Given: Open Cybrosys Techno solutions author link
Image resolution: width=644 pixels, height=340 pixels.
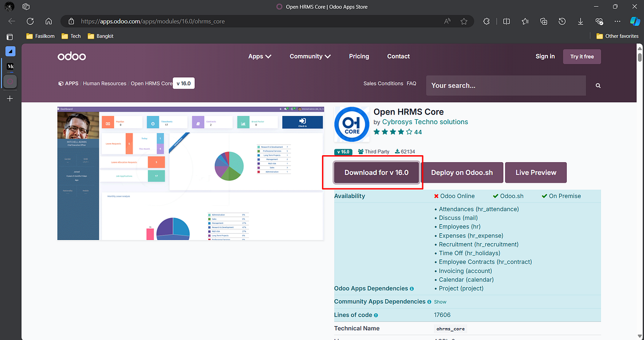Looking at the screenshot, I should point(425,122).
